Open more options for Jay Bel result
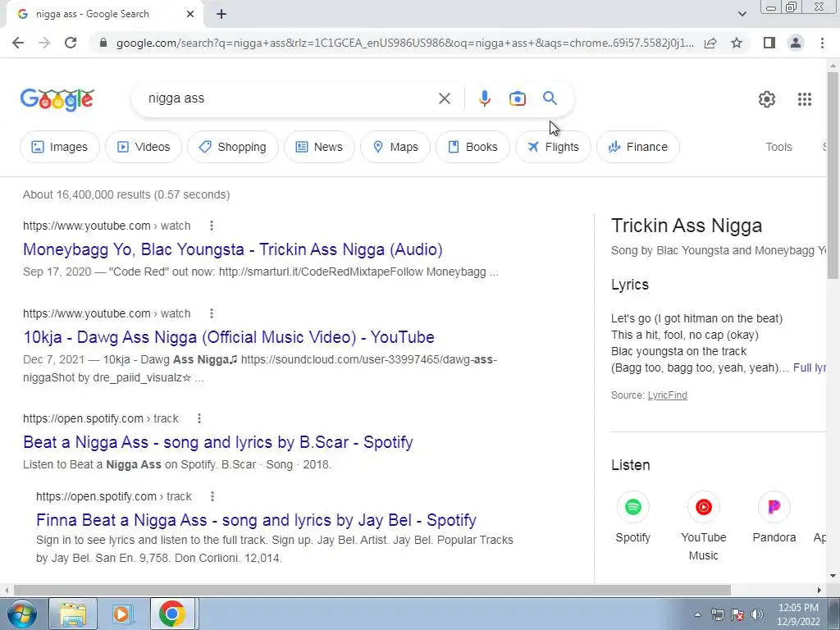 [x=212, y=496]
